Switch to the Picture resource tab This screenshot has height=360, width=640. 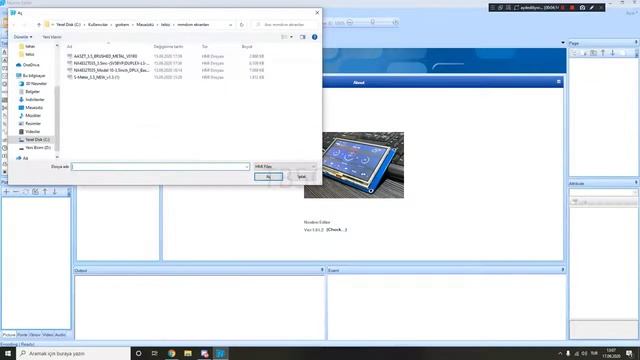[9, 335]
